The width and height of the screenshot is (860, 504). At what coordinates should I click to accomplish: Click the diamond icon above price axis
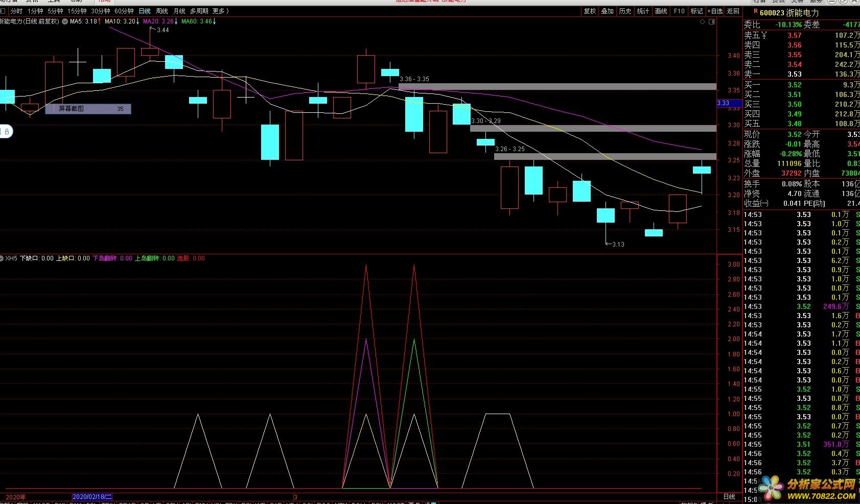(703, 22)
